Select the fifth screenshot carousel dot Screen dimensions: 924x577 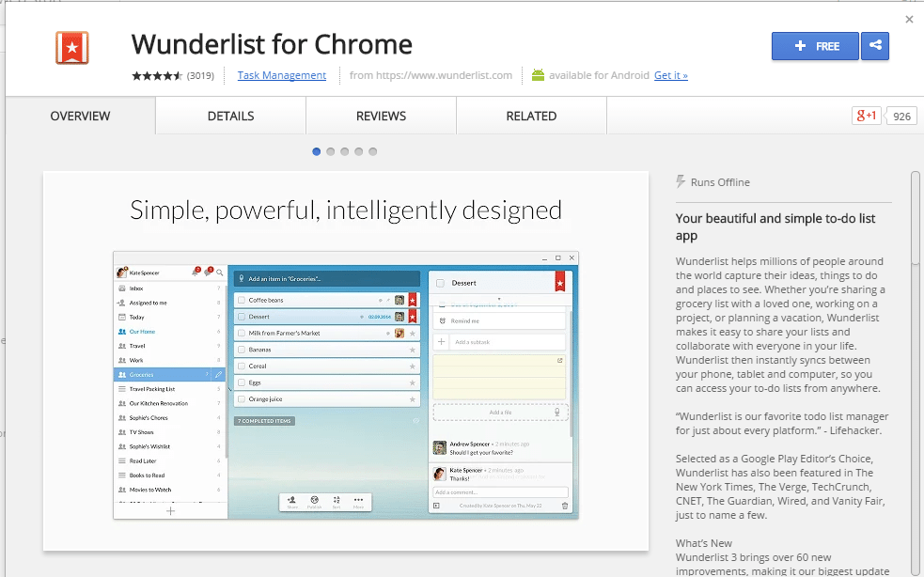tap(373, 151)
